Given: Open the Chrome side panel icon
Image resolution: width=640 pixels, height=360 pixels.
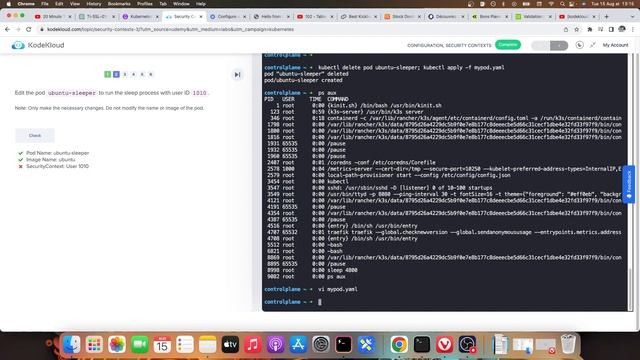Looking at the screenshot, I should pos(611,29).
